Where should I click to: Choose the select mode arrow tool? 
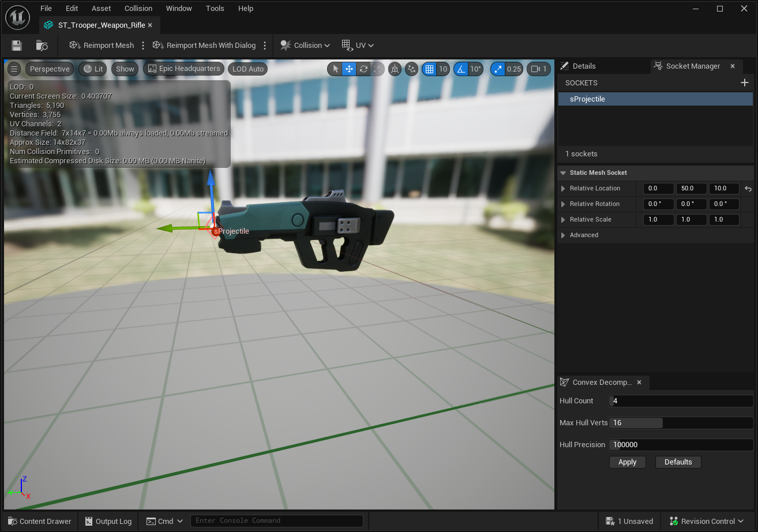(x=336, y=69)
